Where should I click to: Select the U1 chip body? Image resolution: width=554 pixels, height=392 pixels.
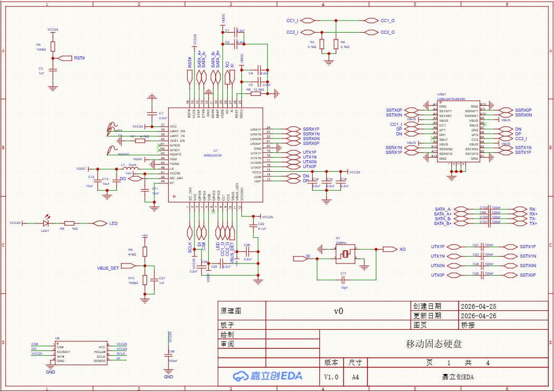216,155
